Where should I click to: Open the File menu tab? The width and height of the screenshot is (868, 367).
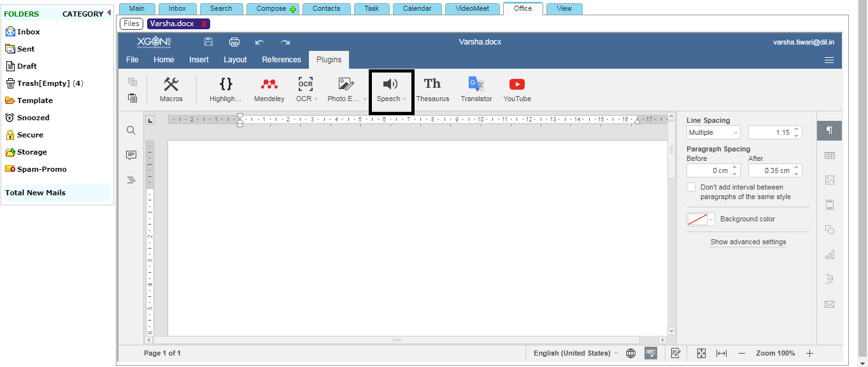point(132,60)
